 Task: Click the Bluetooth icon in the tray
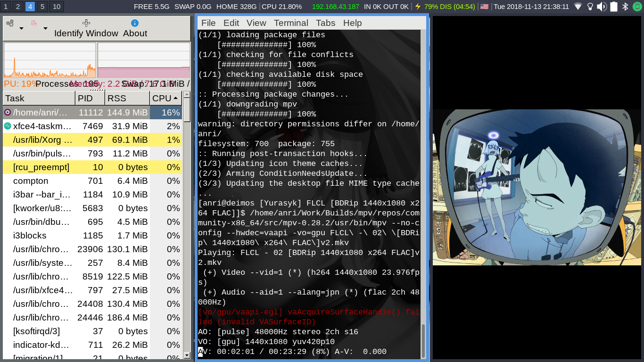pyautogui.click(x=625, y=6)
